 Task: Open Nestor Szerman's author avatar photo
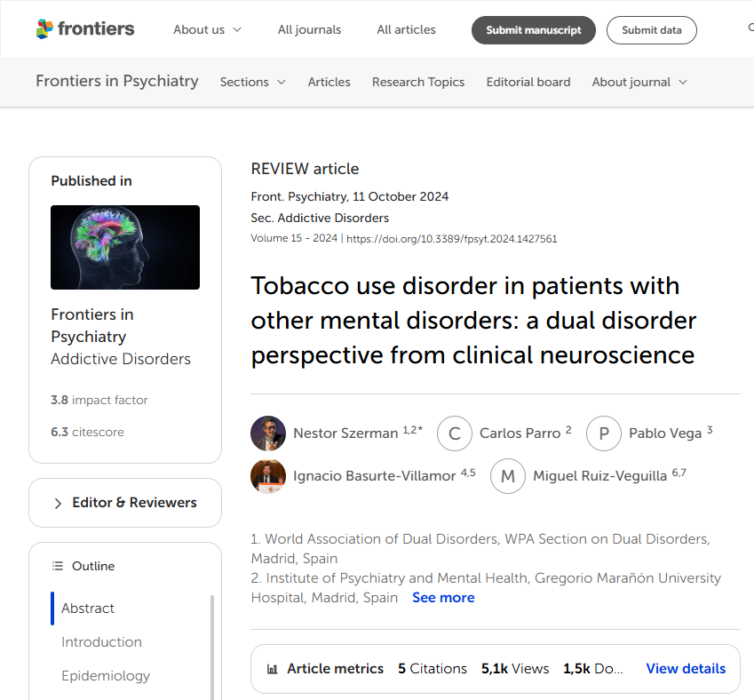(268, 433)
